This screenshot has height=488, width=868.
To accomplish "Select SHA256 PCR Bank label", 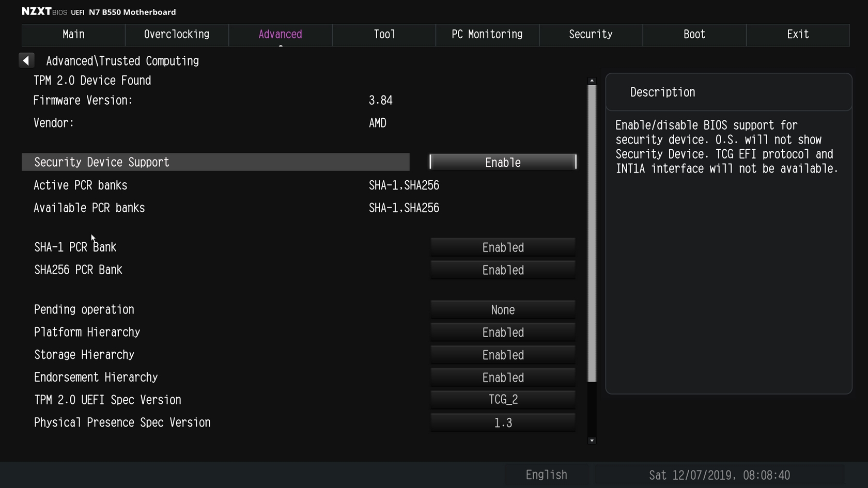I will click(78, 270).
